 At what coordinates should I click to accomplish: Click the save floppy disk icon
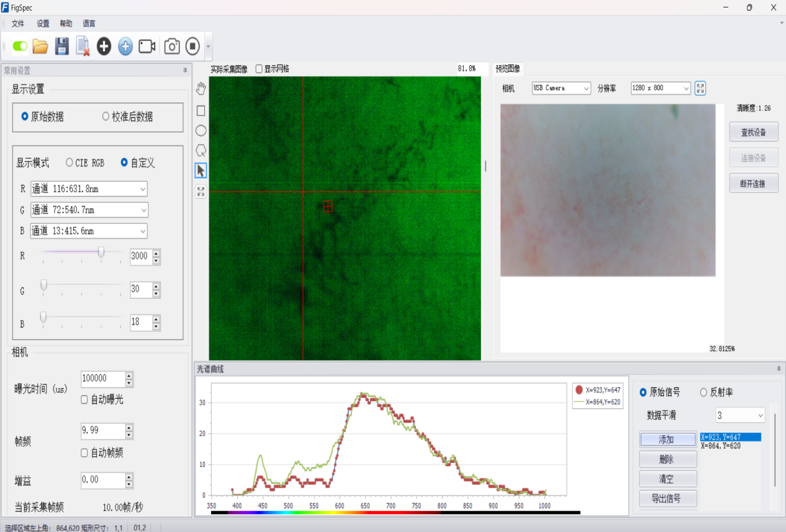tap(61, 47)
